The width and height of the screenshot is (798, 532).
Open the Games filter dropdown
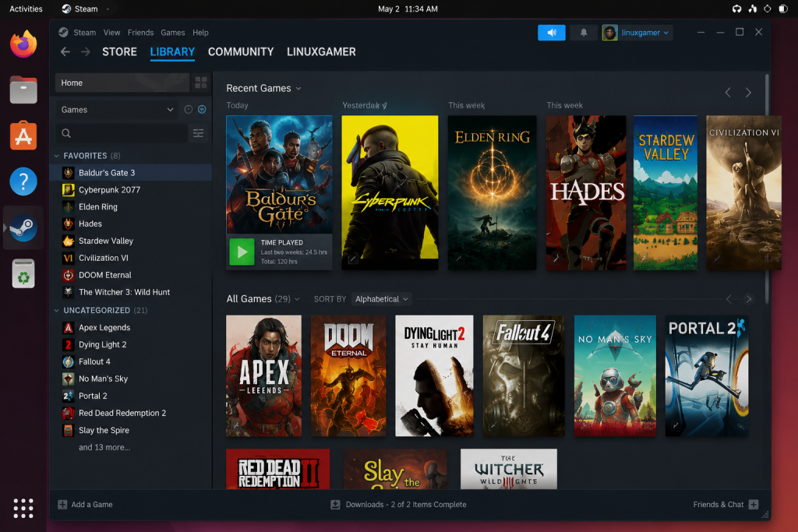coord(117,109)
